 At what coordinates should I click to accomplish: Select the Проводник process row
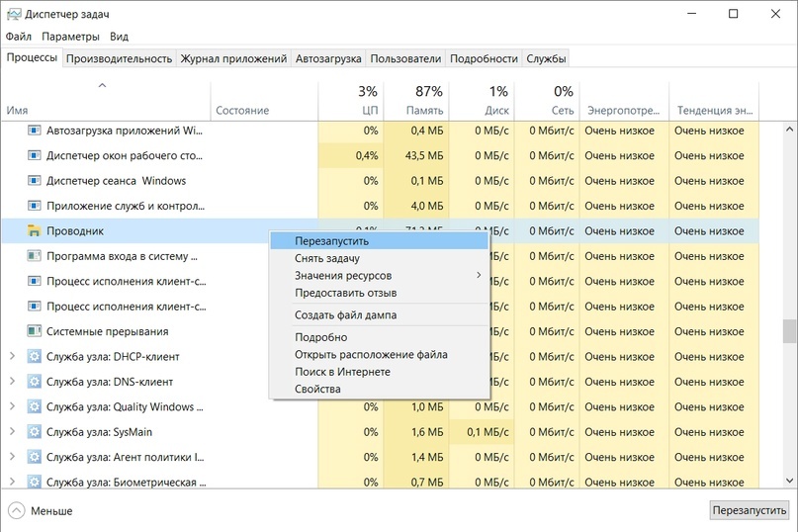(380, 230)
